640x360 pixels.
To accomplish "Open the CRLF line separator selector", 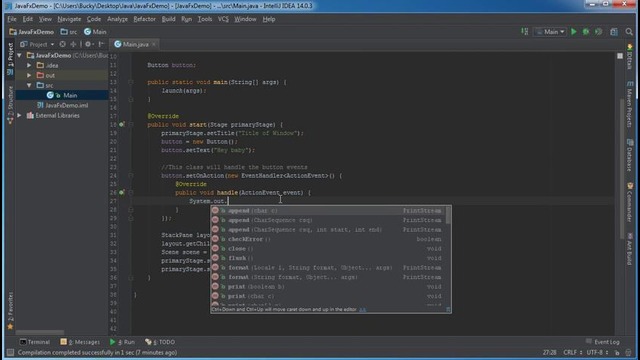I will point(573,352).
